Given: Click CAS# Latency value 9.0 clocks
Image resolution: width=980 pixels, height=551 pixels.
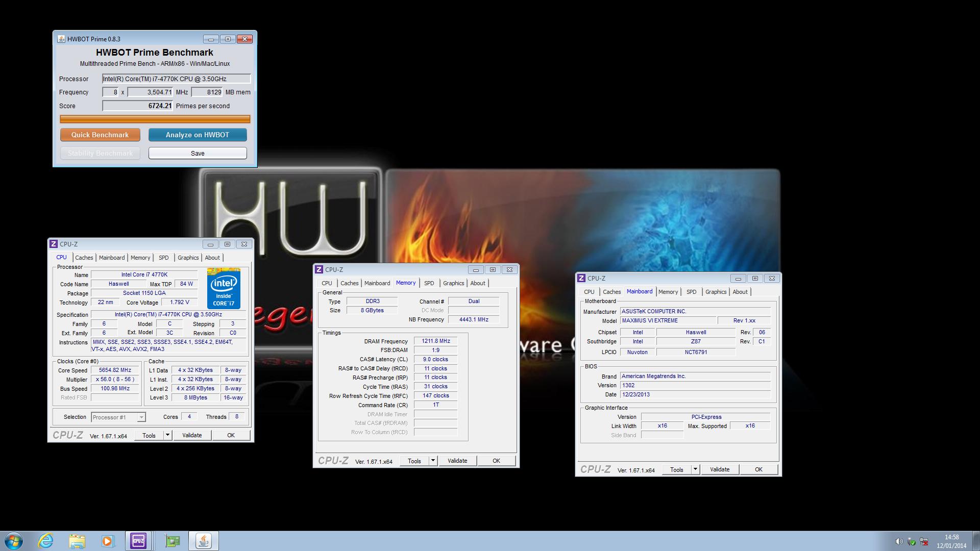Looking at the screenshot, I should click(436, 359).
